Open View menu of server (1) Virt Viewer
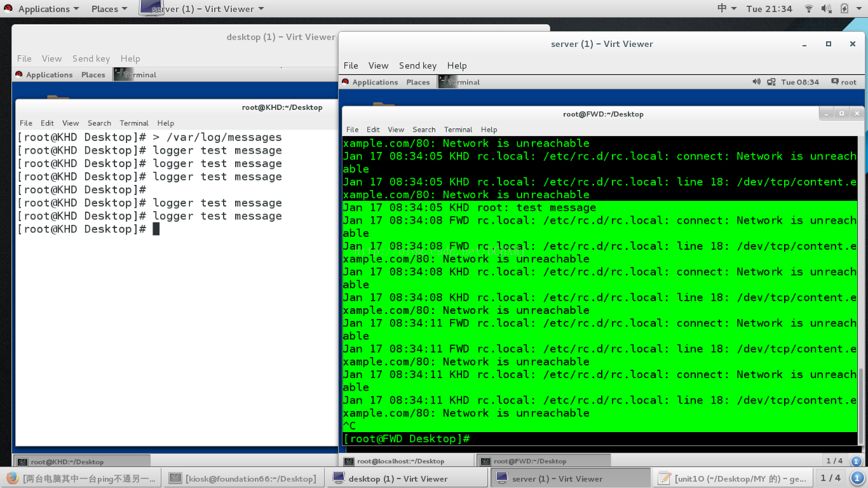Viewport: 868px width, 488px height. tap(378, 65)
